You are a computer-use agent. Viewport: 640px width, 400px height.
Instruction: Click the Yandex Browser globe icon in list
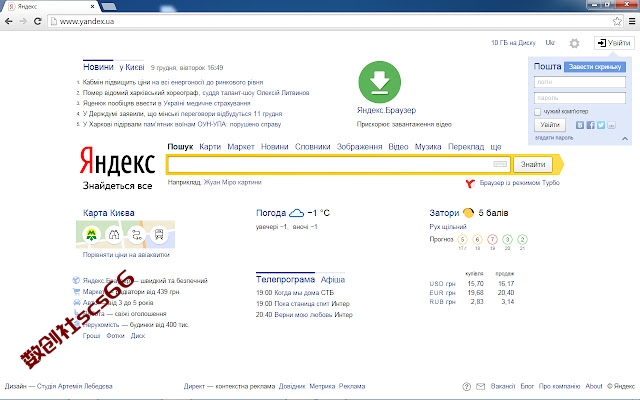pyautogui.click(x=76, y=280)
